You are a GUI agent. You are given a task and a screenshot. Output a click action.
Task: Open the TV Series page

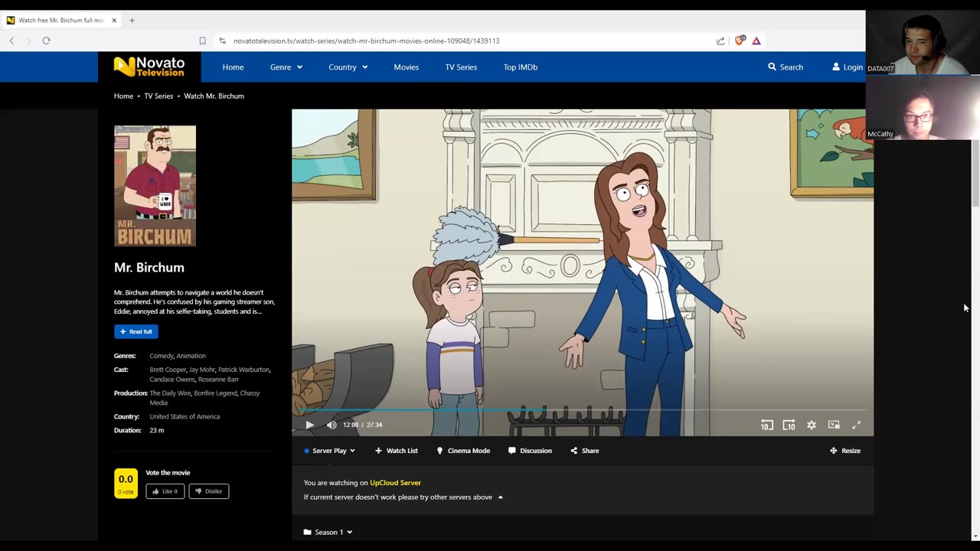click(461, 67)
